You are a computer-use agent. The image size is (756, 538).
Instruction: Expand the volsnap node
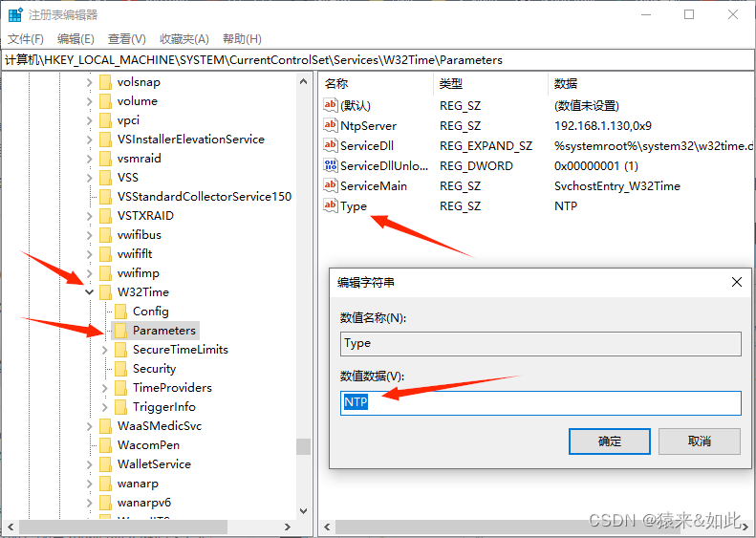click(89, 82)
